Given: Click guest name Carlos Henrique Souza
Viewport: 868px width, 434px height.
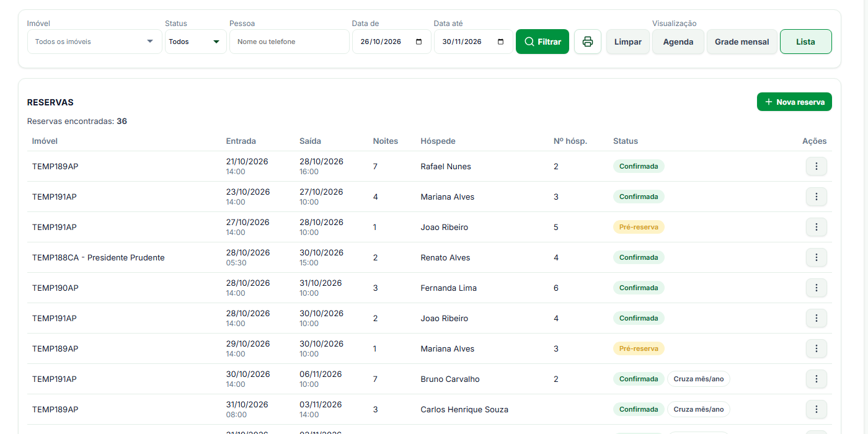Looking at the screenshot, I should (464, 409).
